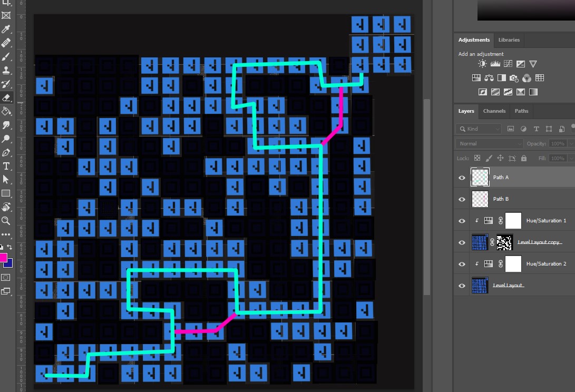Select the Eyedropper tool

click(x=6, y=29)
